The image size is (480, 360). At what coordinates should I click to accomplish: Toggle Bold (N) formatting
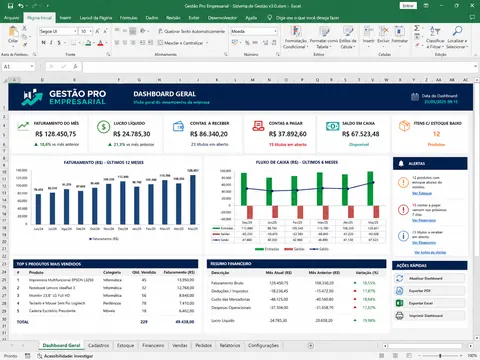click(43, 43)
